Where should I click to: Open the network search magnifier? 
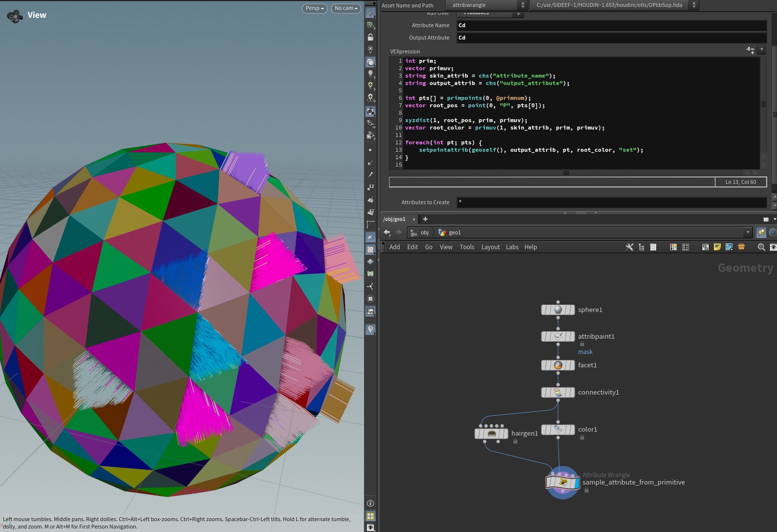[x=761, y=247]
